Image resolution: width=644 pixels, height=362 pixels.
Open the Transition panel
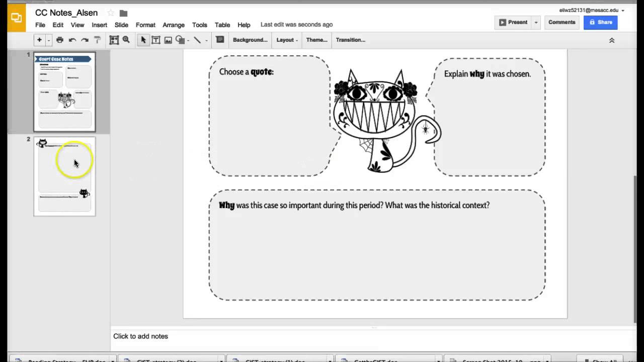click(350, 40)
